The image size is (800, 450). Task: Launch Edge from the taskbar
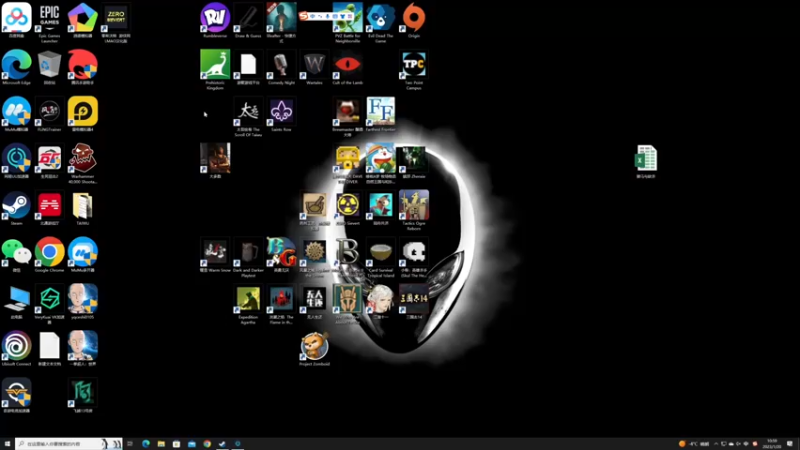click(146, 444)
